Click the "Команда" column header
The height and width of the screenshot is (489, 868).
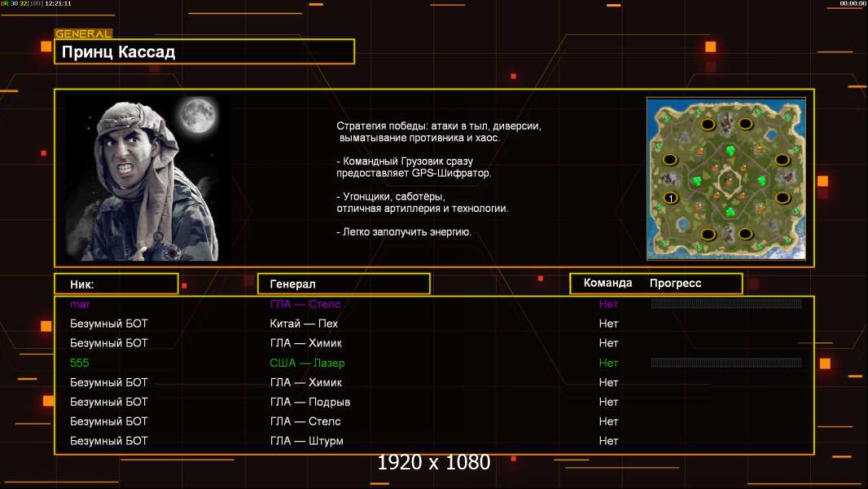pos(607,284)
